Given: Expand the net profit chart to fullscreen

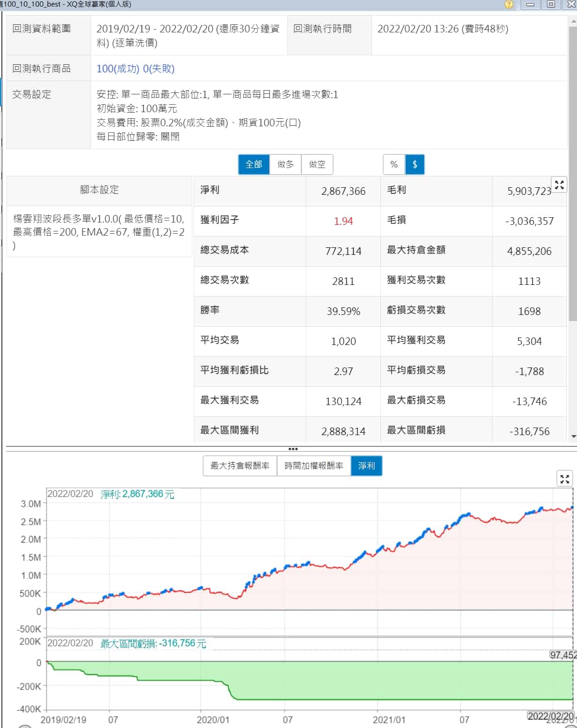Looking at the screenshot, I should (564, 479).
